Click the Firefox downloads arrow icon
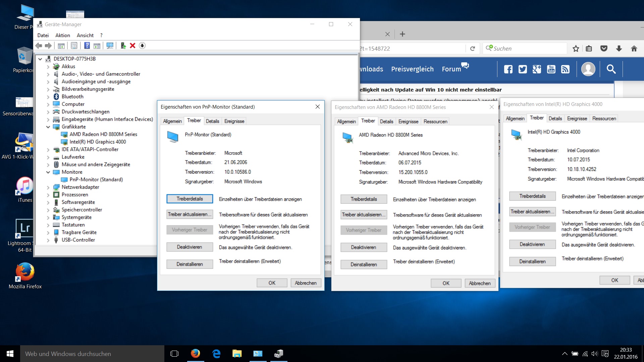Image resolution: width=644 pixels, height=362 pixels. pos(619,49)
